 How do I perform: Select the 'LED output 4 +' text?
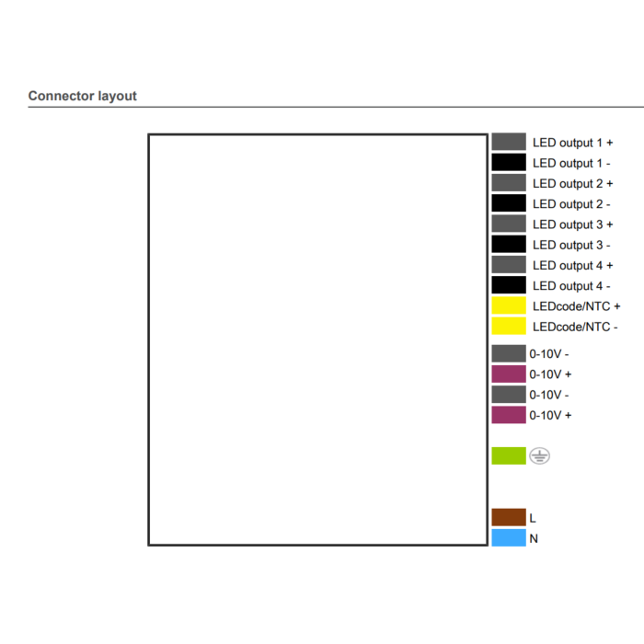pyautogui.click(x=572, y=266)
